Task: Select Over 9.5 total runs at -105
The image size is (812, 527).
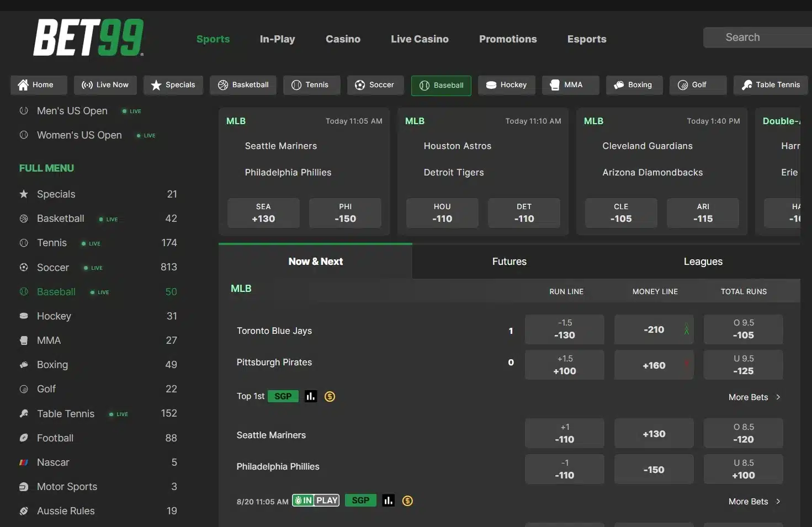Action: [743, 329]
